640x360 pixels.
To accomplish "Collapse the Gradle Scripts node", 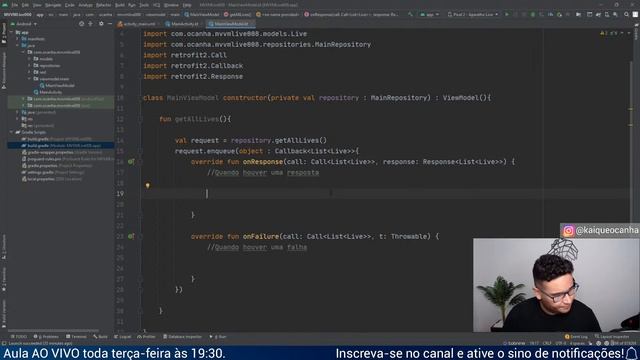I will pos(12,132).
